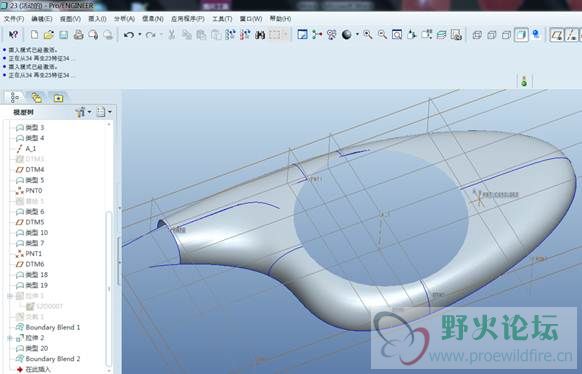This screenshot has width=582, height=374.
Task: Select datum plane DTM4 in the tree
Action: coord(30,170)
